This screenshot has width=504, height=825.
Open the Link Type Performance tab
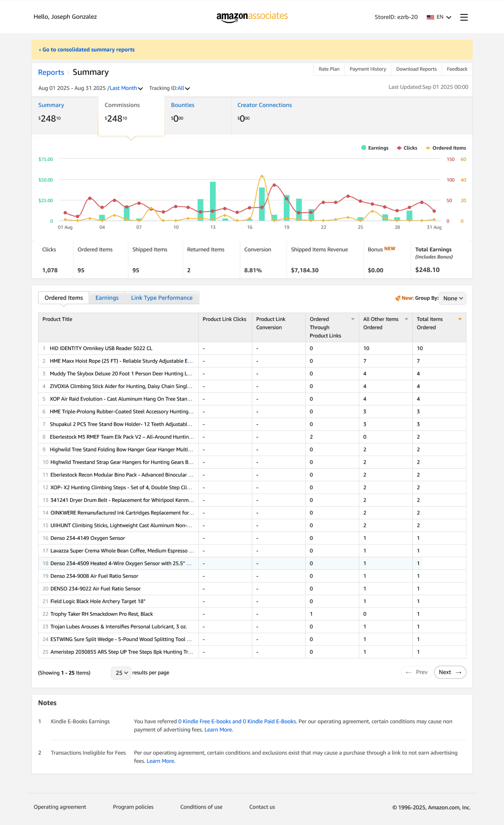162,298
